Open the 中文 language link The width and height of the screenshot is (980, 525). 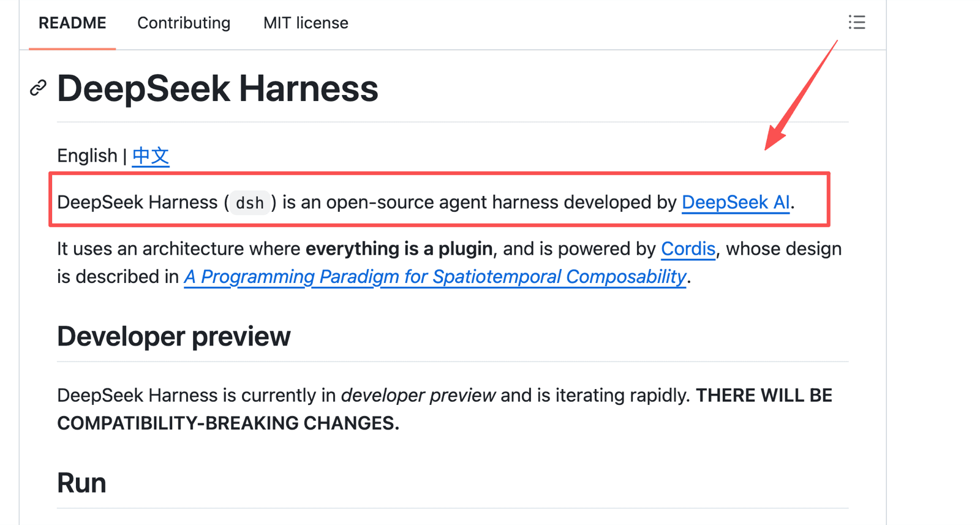click(151, 156)
